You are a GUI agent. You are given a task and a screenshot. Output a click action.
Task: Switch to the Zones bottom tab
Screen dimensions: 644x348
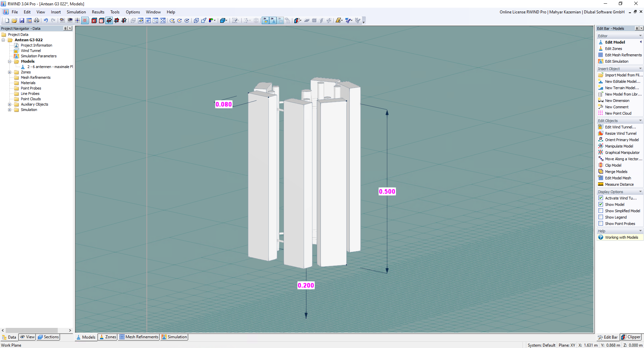click(107, 337)
